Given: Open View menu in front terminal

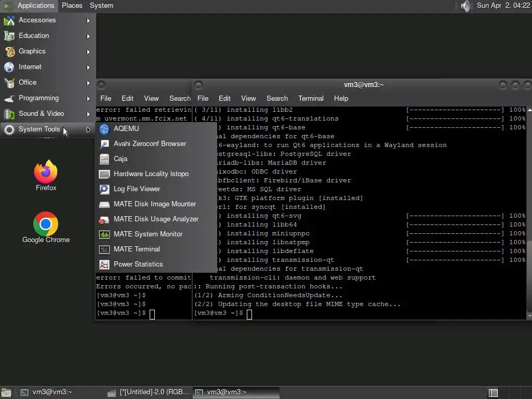Looking at the screenshot, I should point(248,98).
